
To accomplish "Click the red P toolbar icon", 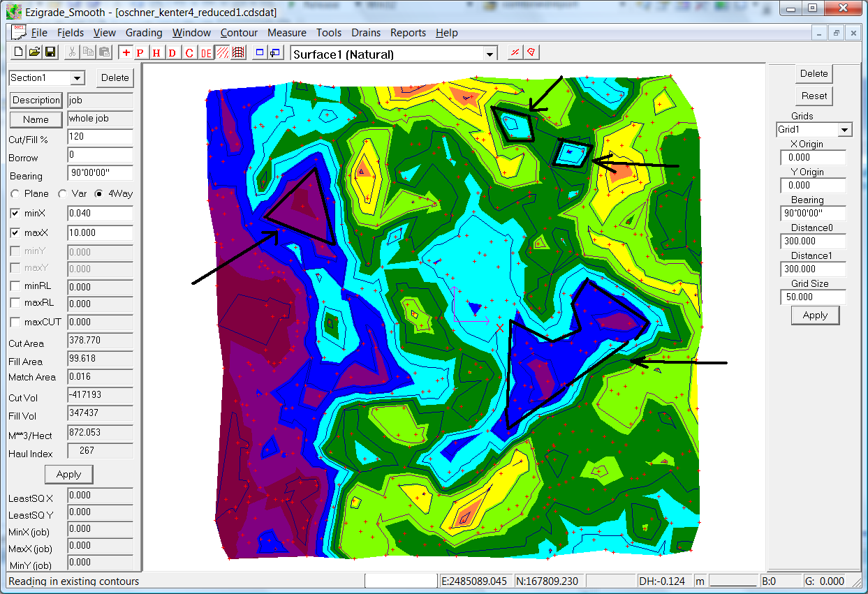I will 140,53.
